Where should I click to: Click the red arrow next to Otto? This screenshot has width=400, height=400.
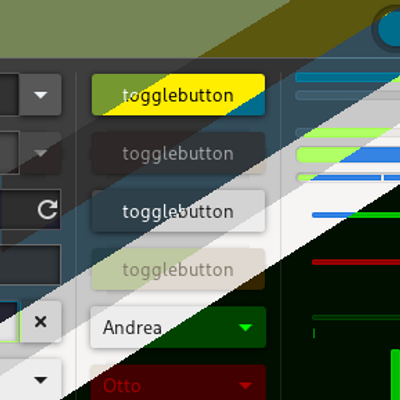click(x=246, y=386)
